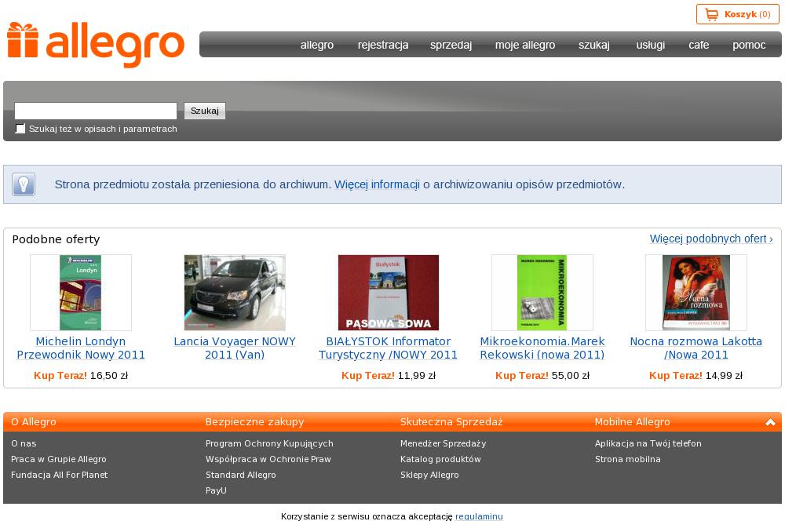785x532 pixels.
Task: Click 'Standard Allegro' footer link
Action: coord(241,475)
